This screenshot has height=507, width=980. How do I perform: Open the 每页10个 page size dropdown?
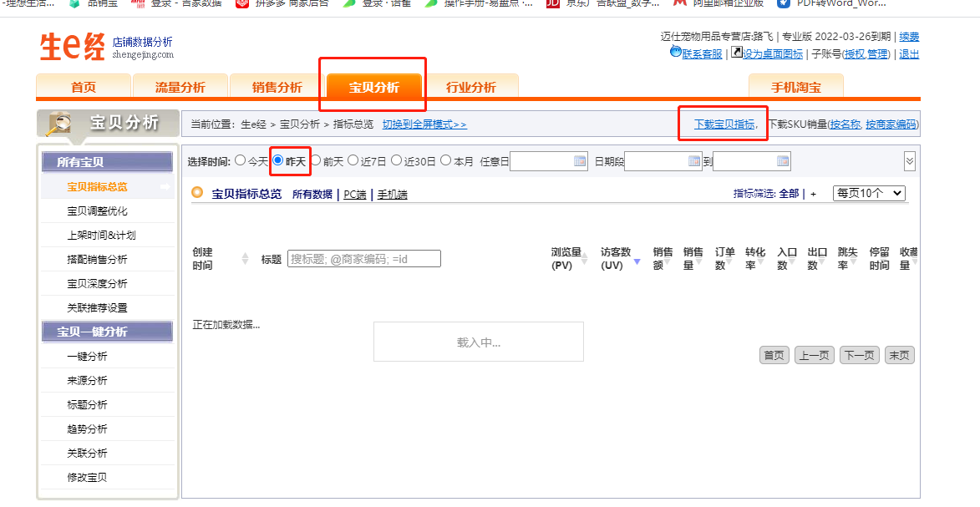tap(869, 193)
